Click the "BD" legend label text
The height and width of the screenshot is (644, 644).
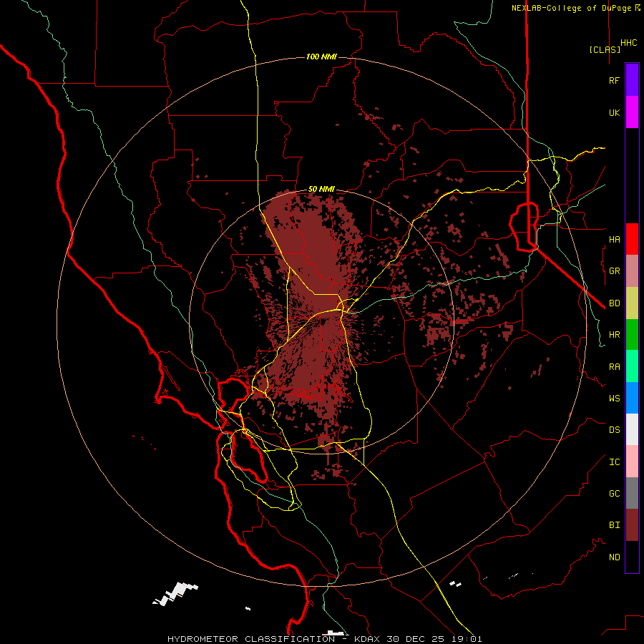pyautogui.click(x=614, y=303)
